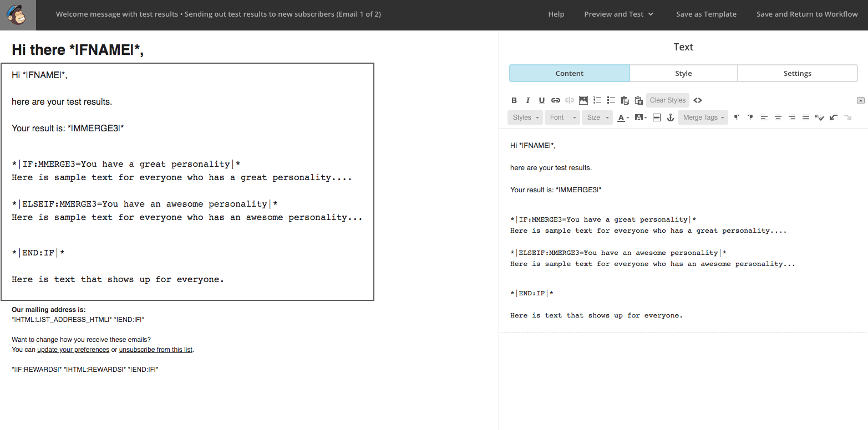The height and width of the screenshot is (430, 868).
Task: Apply italic formatting
Action: point(528,100)
